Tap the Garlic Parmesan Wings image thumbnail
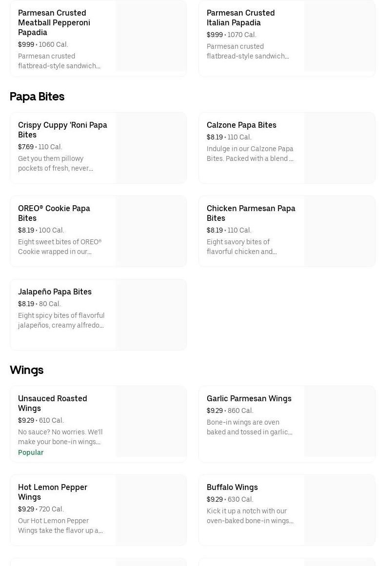This screenshot has width=392, height=566. click(339, 422)
